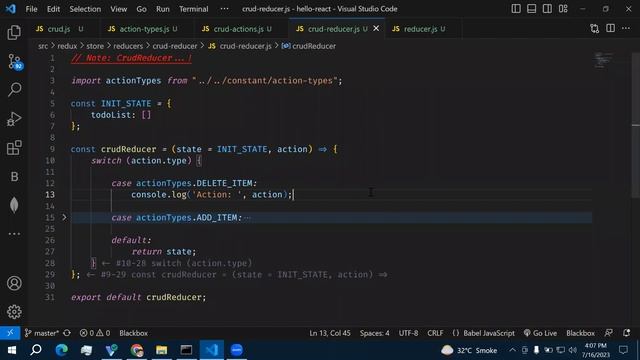Toggle the bottom panel layout button

pos(531,9)
